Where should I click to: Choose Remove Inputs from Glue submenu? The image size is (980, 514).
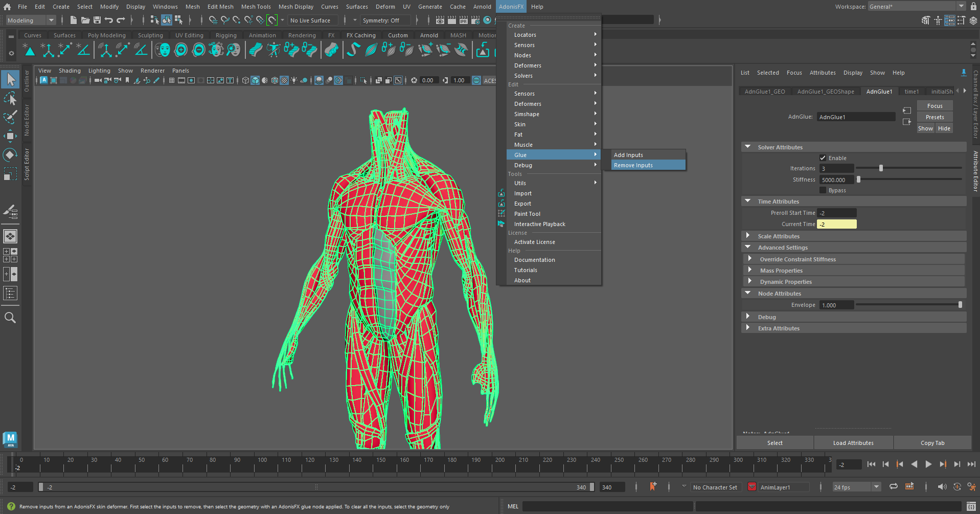[x=648, y=165]
